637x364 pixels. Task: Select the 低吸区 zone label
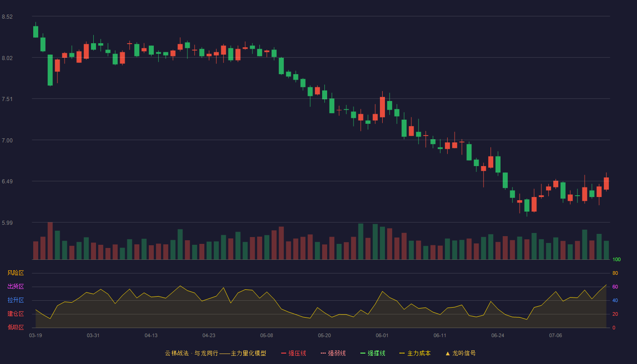click(x=15, y=327)
